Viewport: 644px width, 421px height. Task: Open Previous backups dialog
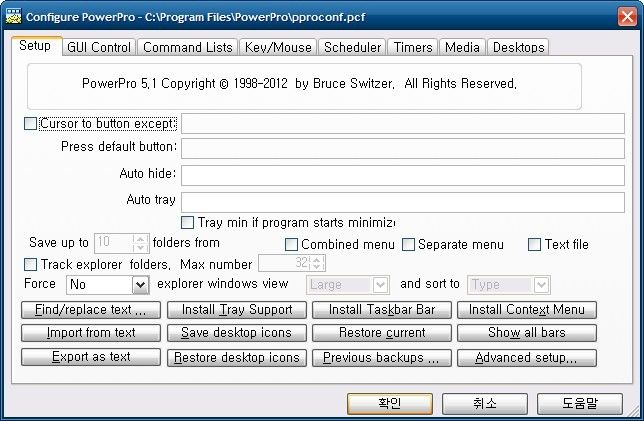coord(382,358)
